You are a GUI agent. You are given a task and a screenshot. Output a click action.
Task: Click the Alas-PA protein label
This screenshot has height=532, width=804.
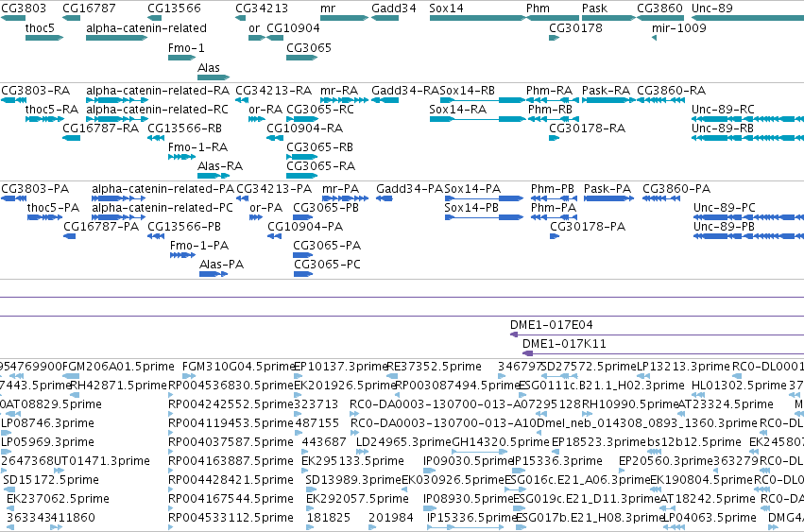click(x=221, y=265)
